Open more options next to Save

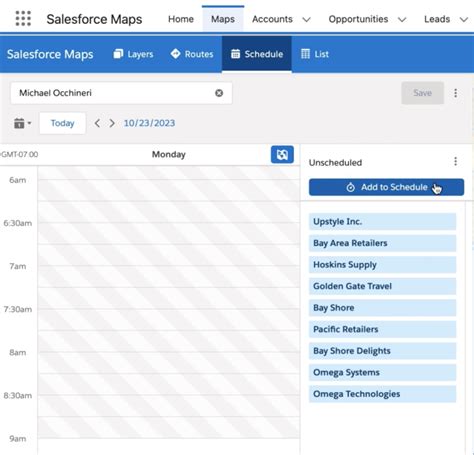coord(455,93)
